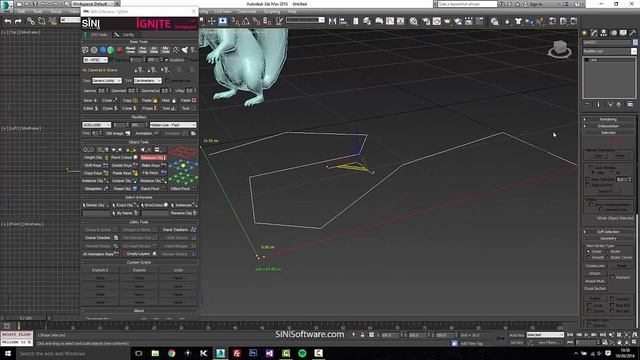Open Spotify from the taskbar
Screen dimensions: 640x360
tap(302, 353)
